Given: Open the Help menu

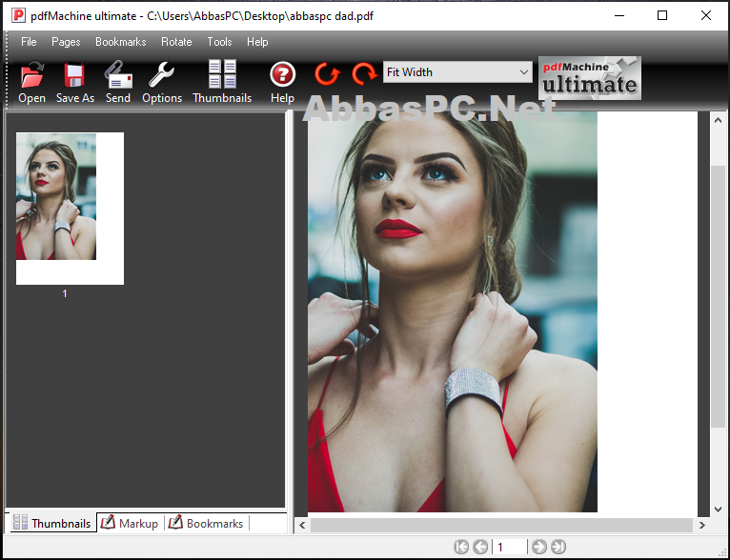Looking at the screenshot, I should click(257, 42).
